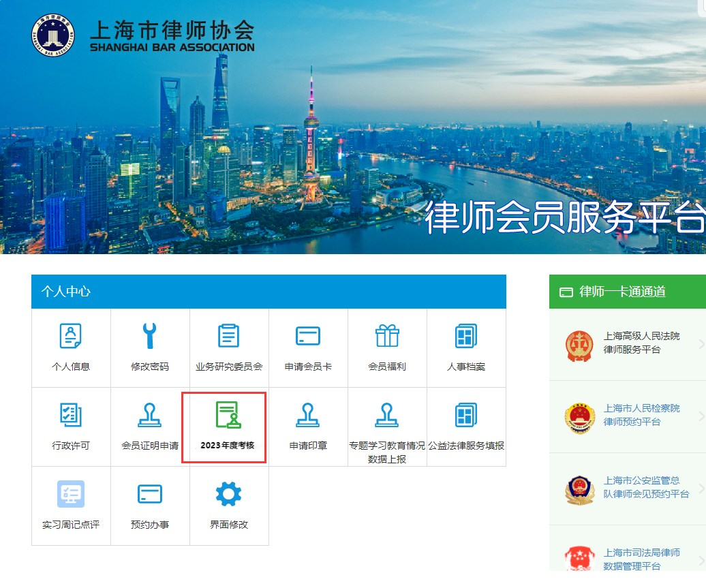Viewport: 706px width, 588px height.
Task: Open the 行政许可 checklist icon
Action: tap(71, 415)
